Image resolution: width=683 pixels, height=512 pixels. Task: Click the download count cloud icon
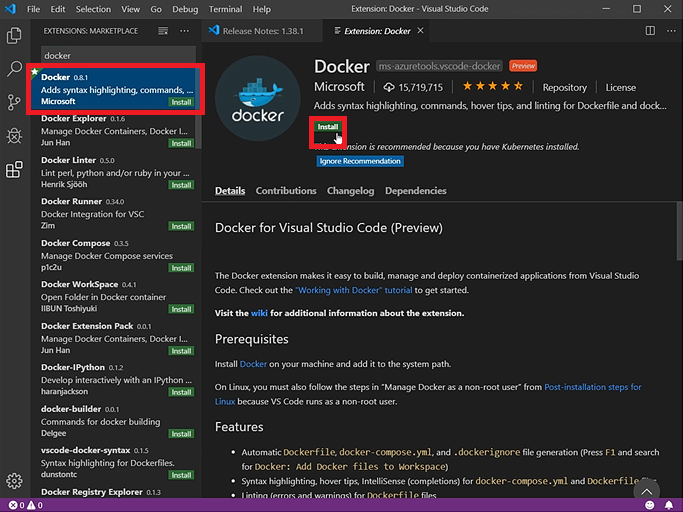point(389,88)
